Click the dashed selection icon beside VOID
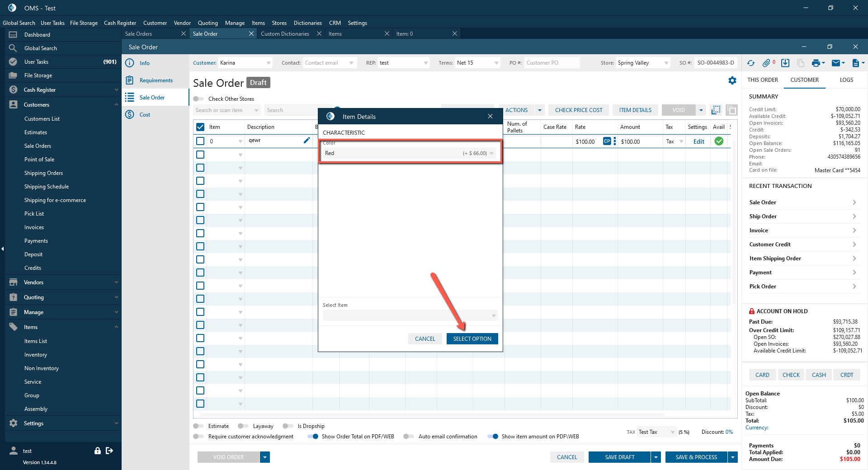 [716, 110]
